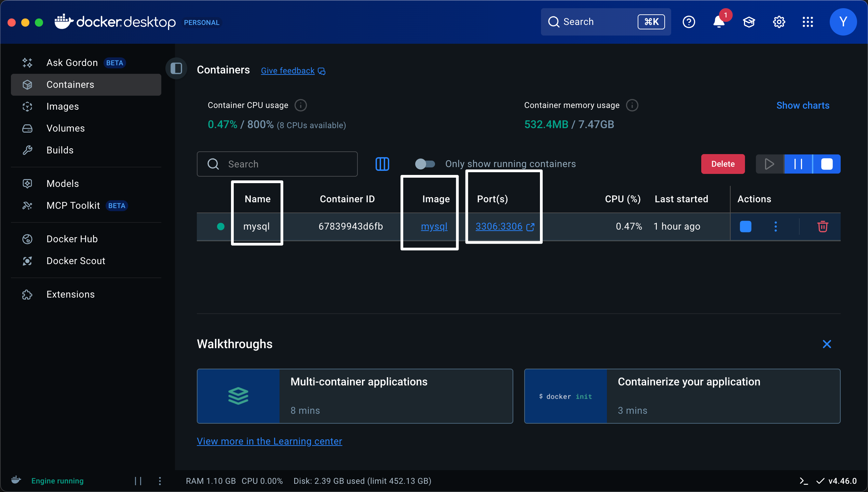Delete mysql container via trash icon
Screen dimensions: 868x492
click(823, 227)
